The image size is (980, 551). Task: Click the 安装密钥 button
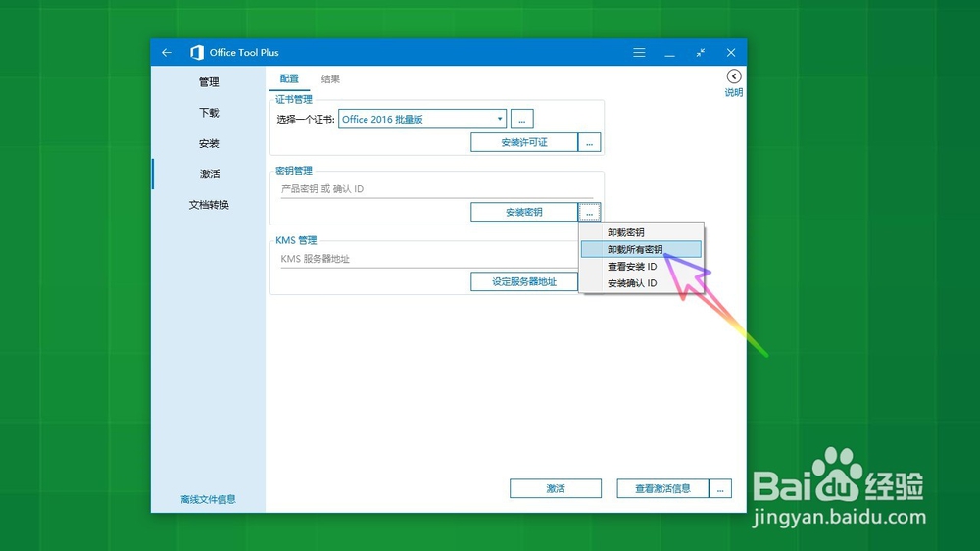(523, 212)
